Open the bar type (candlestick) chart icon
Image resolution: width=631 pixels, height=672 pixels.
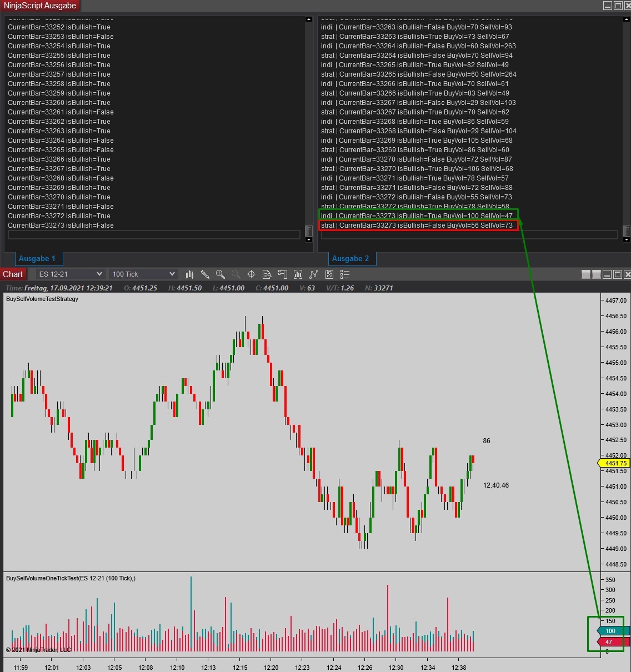click(x=189, y=274)
